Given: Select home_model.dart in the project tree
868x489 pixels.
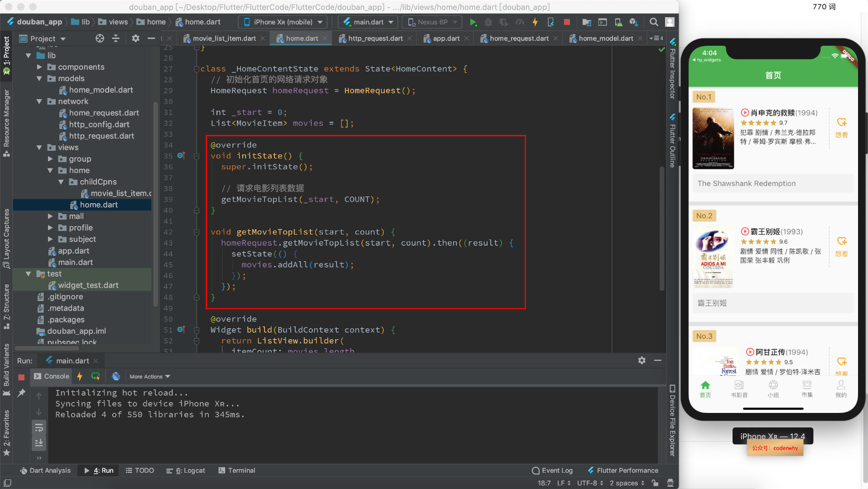Looking at the screenshot, I should point(101,90).
